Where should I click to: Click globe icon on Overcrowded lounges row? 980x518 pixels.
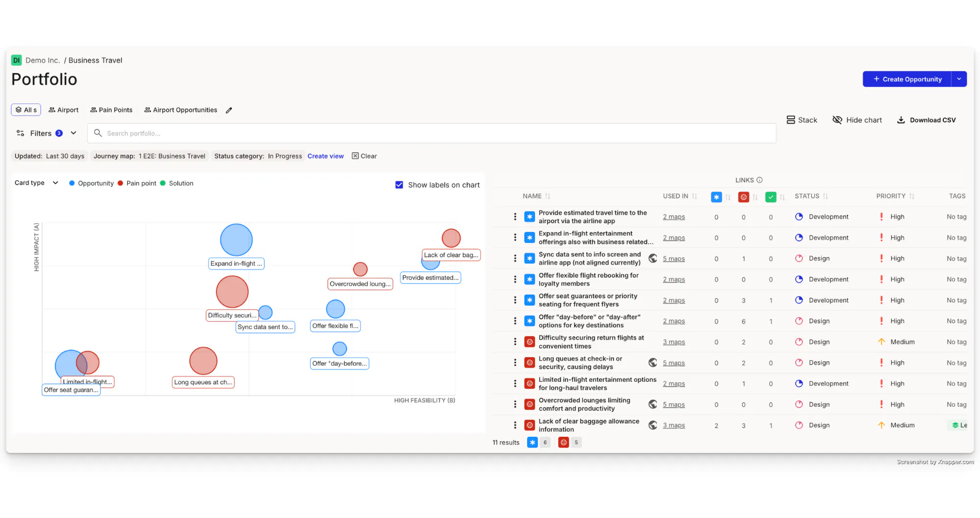[653, 404]
